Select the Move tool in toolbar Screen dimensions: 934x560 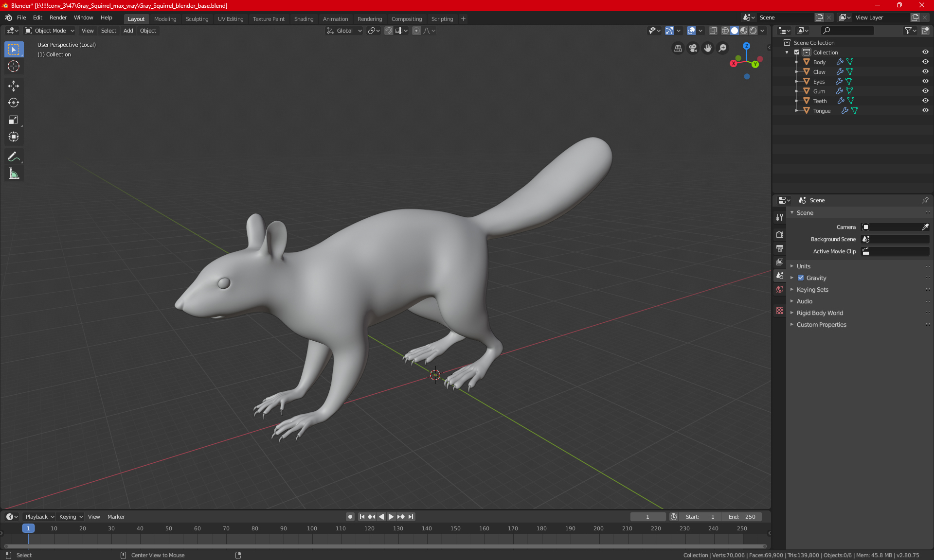[x=14, y=86]
